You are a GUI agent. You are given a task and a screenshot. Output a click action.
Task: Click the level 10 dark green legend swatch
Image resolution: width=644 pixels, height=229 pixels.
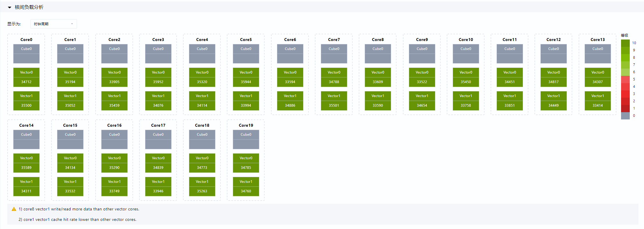[625, 43]
